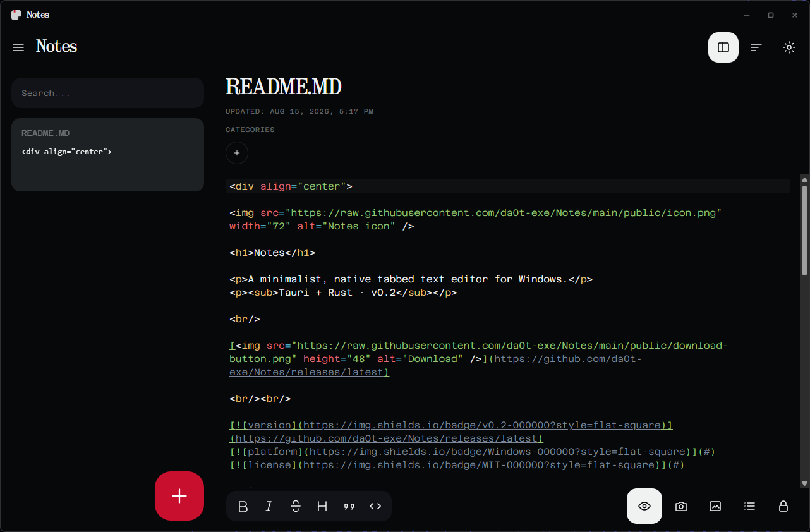Screen dimensions: 810x532
Task: Click the version badge shields.io link
Action: [482, 425]
